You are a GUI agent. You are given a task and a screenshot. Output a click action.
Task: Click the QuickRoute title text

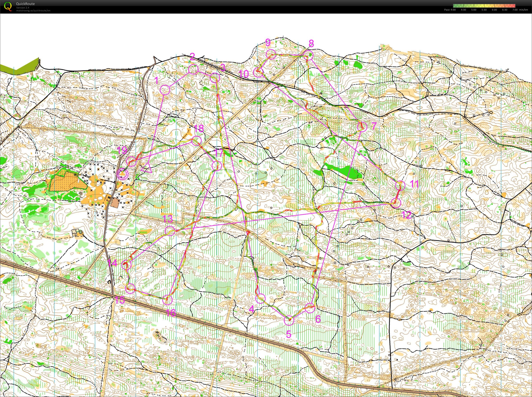pyautogui.click(x=25, y=4)
